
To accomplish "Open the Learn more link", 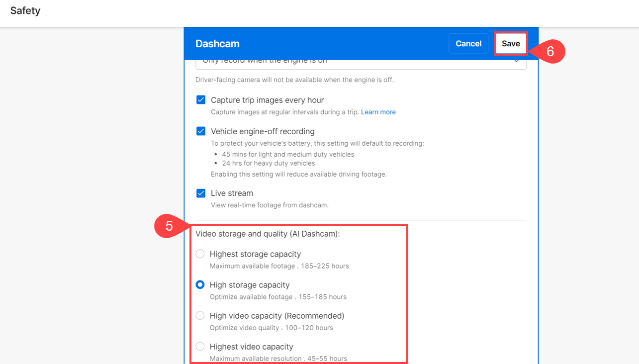I will pos(378,112).
